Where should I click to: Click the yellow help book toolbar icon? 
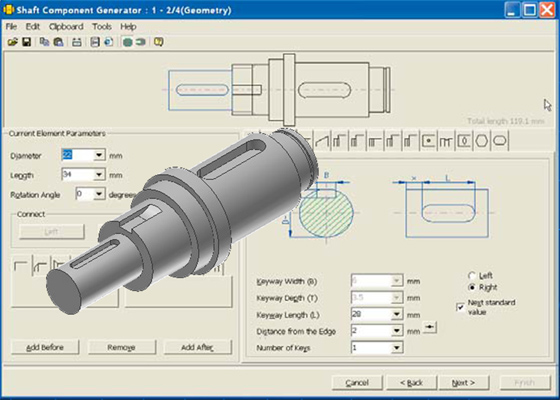click(158, 42)
